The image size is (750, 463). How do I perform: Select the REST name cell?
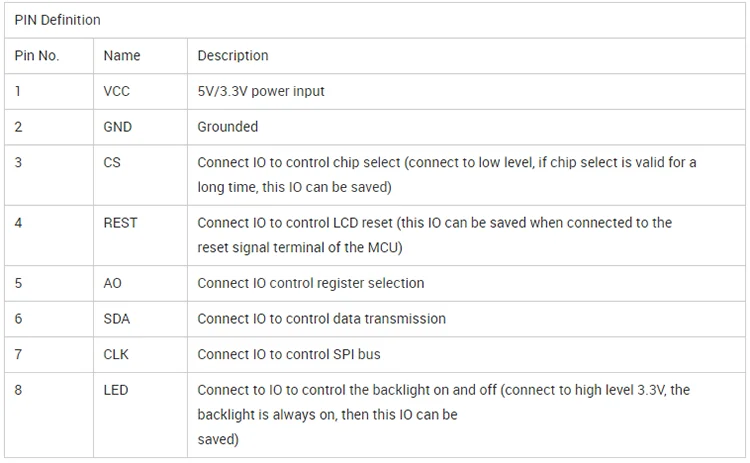(x=120, y=223)
